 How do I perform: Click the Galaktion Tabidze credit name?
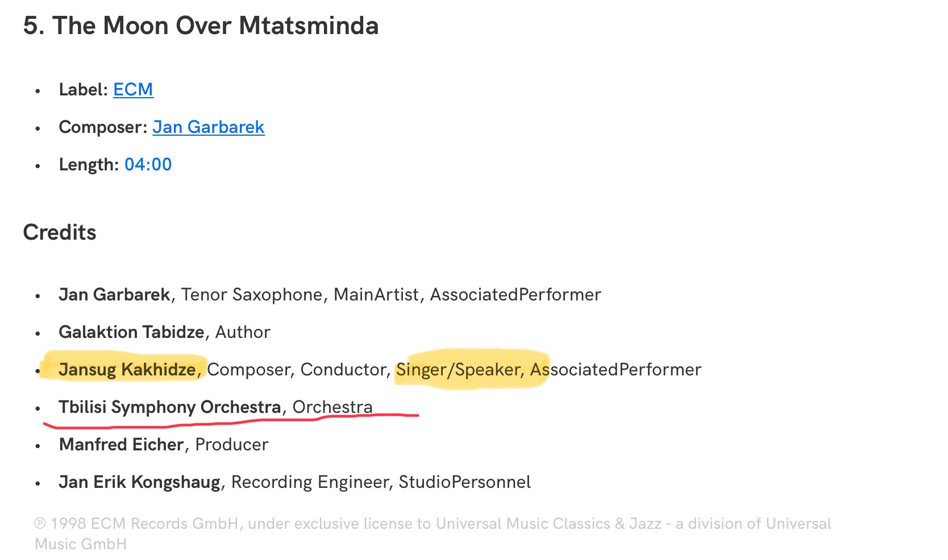[131, 332]
